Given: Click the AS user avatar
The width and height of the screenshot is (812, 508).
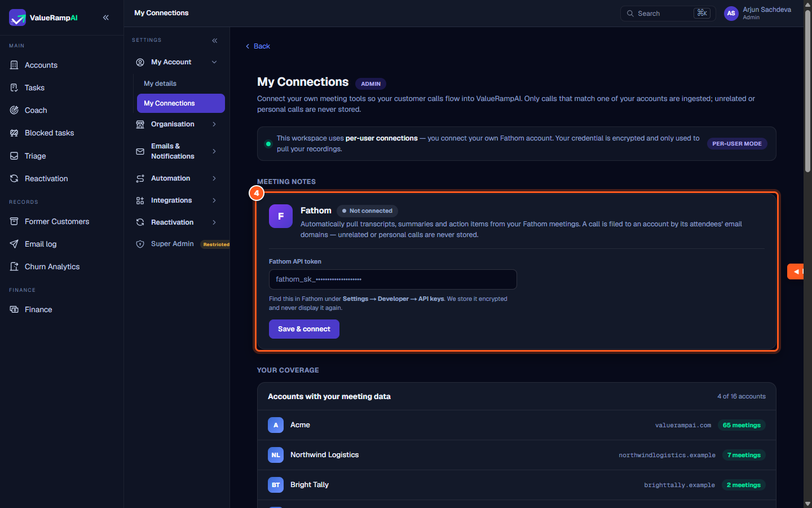Looking at the screenshot, I should pos(731,14).
